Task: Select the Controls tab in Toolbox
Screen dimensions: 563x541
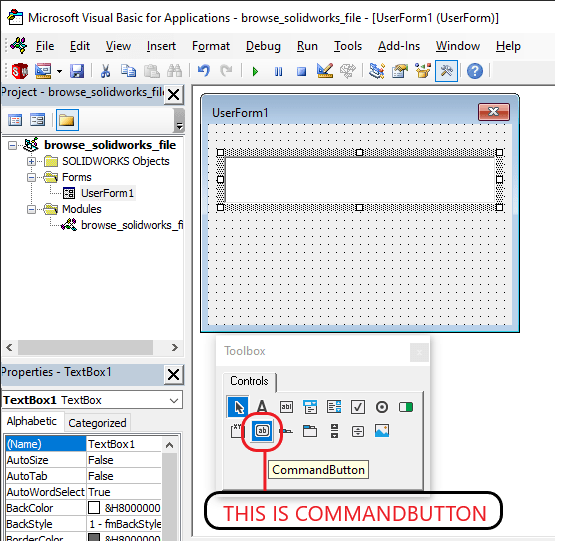Action: [249, 381]
